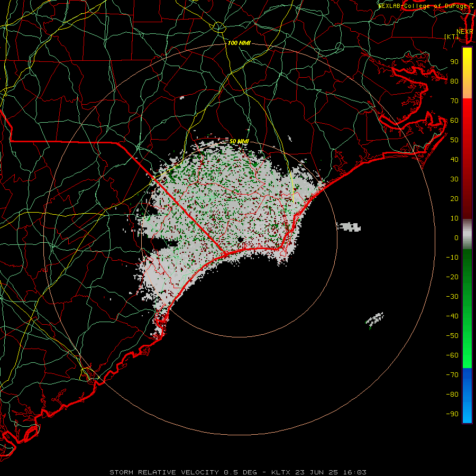Click the -80 value on velocity scale

[452, 395]
